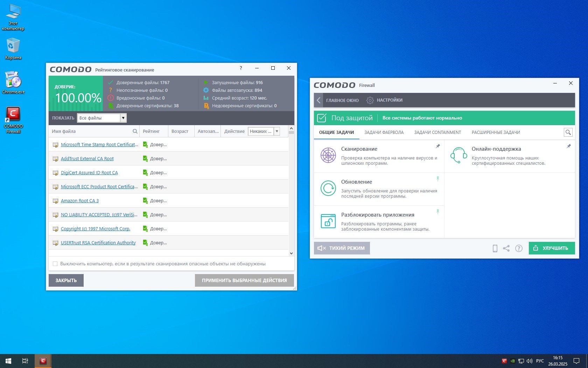Switch to 'Задачи фаервола' tab
588x368 pixels.
pyautogui.click(x=384, y=132)
